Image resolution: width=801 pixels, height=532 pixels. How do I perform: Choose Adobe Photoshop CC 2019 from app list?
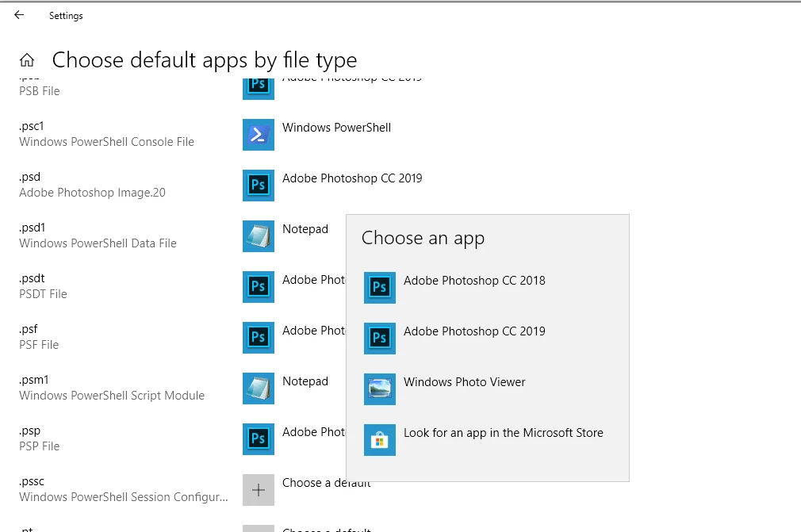[x=474, y=331]
